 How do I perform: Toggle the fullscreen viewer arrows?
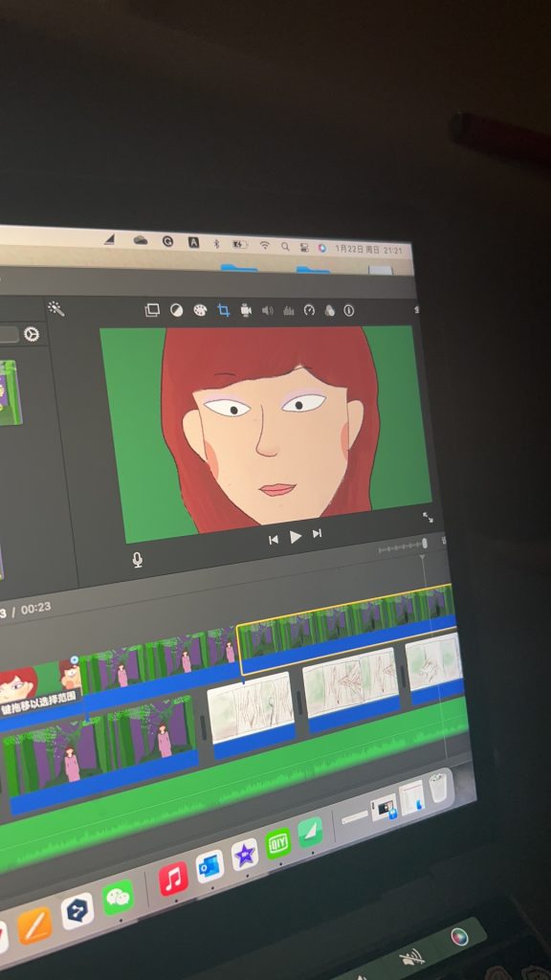pyautogui.click(x=428, y=517)
